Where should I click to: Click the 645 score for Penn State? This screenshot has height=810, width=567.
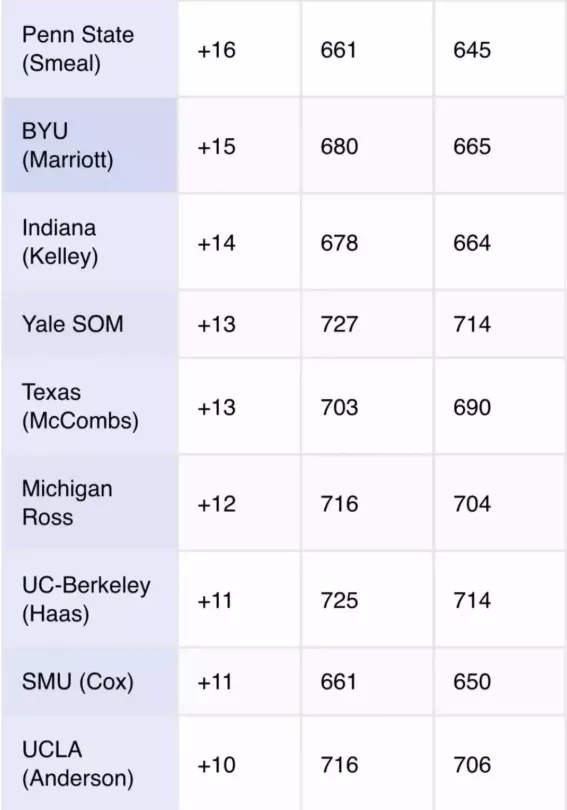pos(472,50)
